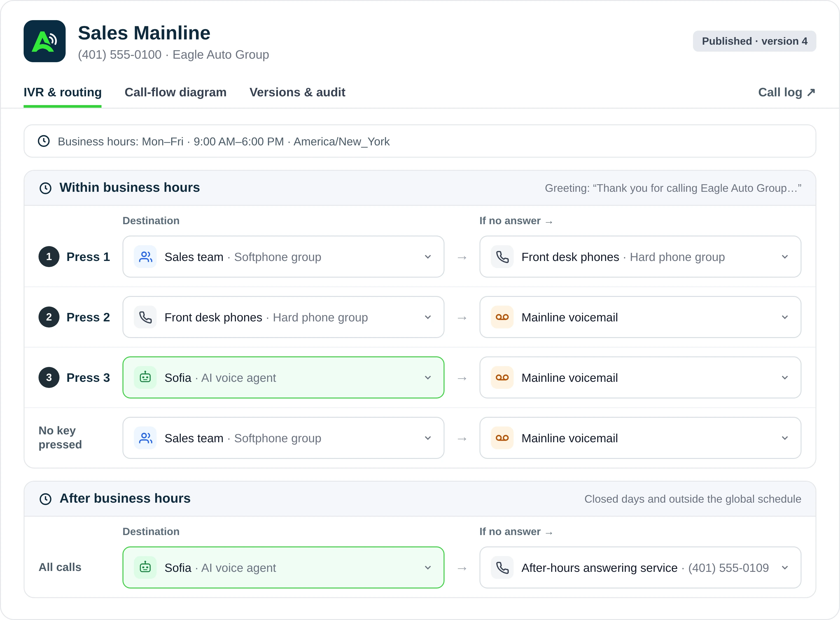The width and height of the screenshot is (840, 620).
Task: Click the phone number (401) 555-0100 · Eagle Auto Group
Action: (x=173, y=55)
